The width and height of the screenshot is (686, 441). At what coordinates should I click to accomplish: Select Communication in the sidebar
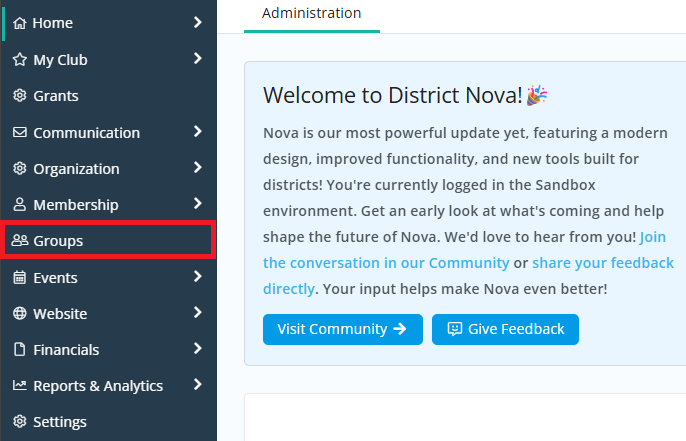(x=108, y=132)
